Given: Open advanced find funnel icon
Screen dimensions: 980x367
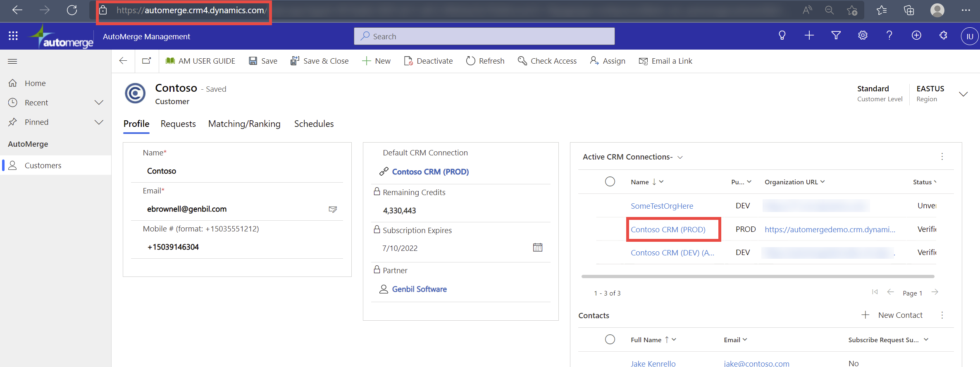Looking at the screenshot, I should [836, 36].
